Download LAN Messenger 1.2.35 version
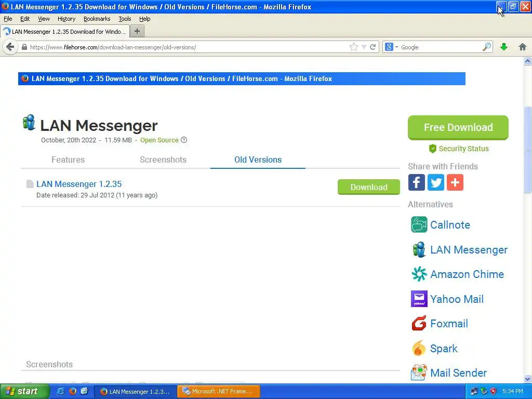Screen dimensions: 532x399 pos(369,187)
